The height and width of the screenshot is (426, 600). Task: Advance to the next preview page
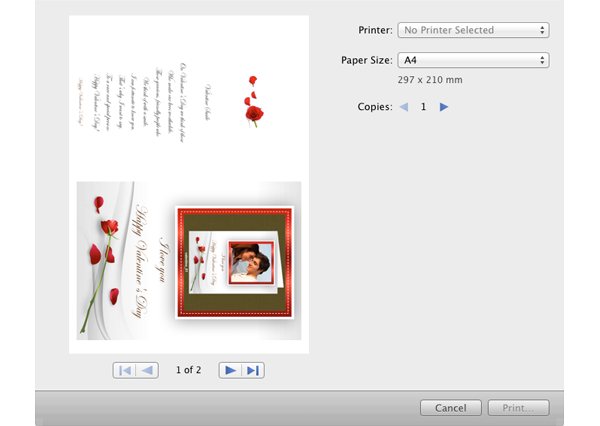(230, 370)
